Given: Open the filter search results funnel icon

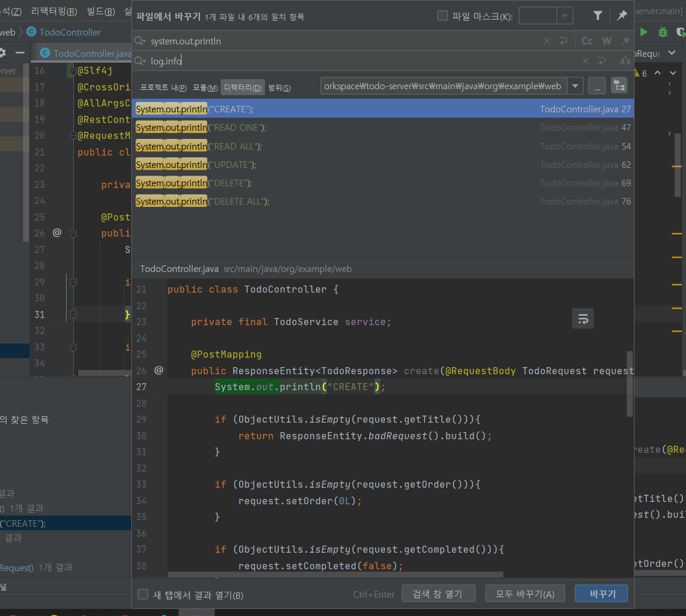Looking at the screenshot, I should click(598, 16).
